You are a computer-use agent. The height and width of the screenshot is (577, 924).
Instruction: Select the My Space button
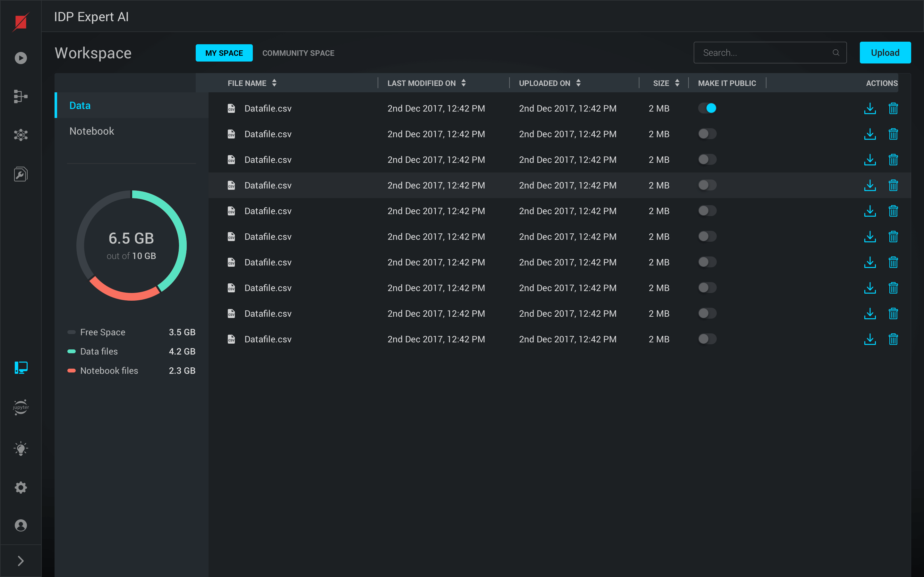(x=224, y=53)
